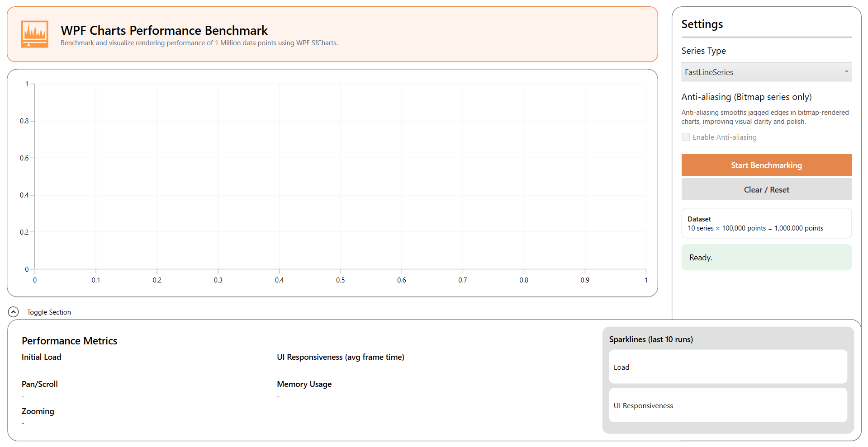Click the Memory Usage metric label
This screenshot has height=447, width=868.
pos(304,384)
